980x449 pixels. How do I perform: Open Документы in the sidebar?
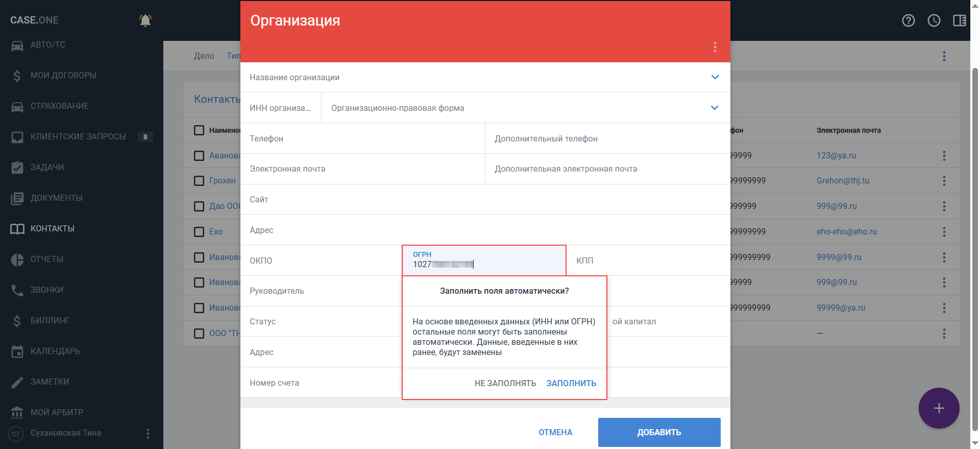[56, 198]
